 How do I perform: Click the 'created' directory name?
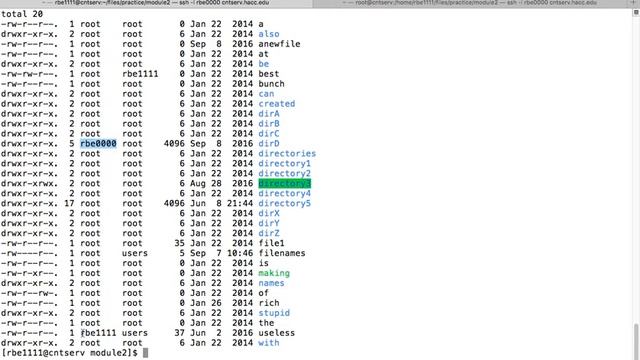(276, 104)
